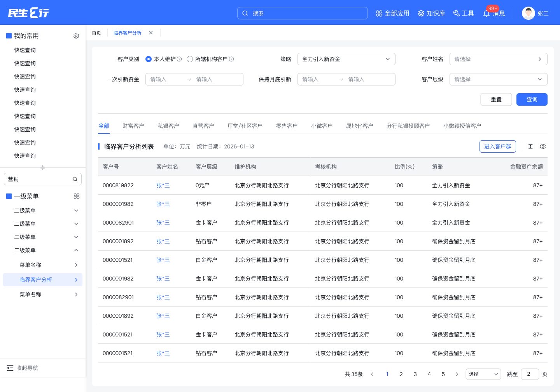Click the 跳至 page number input
This screenshot has width=560, height=392.
click(x=530, y=374)
